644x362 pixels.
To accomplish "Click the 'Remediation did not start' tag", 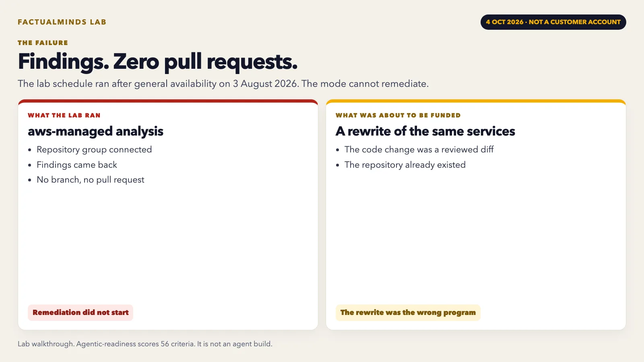I will (80, 313).
